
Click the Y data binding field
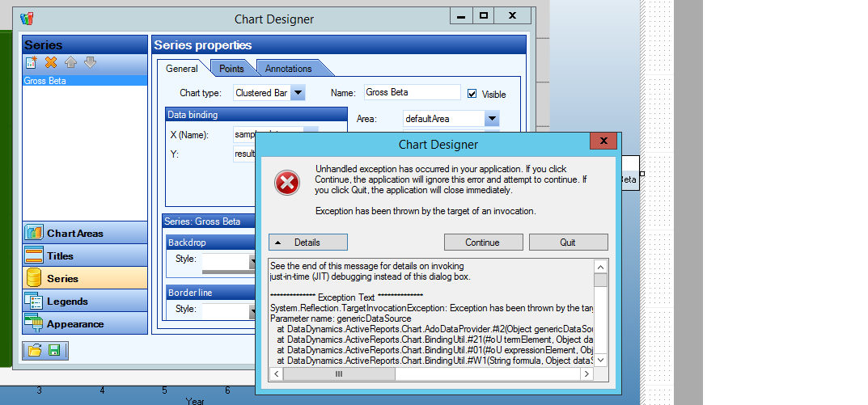[244, 154]
